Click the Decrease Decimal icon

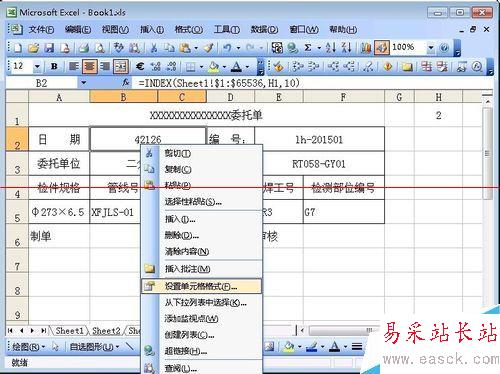[x=171, y=67]
